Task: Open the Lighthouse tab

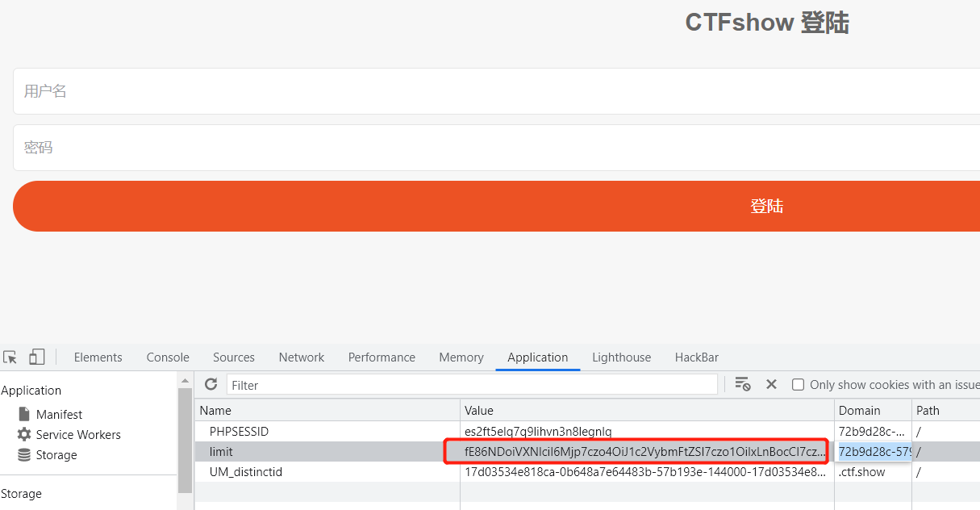Action: pyautogui.click(x=621, y=357)
